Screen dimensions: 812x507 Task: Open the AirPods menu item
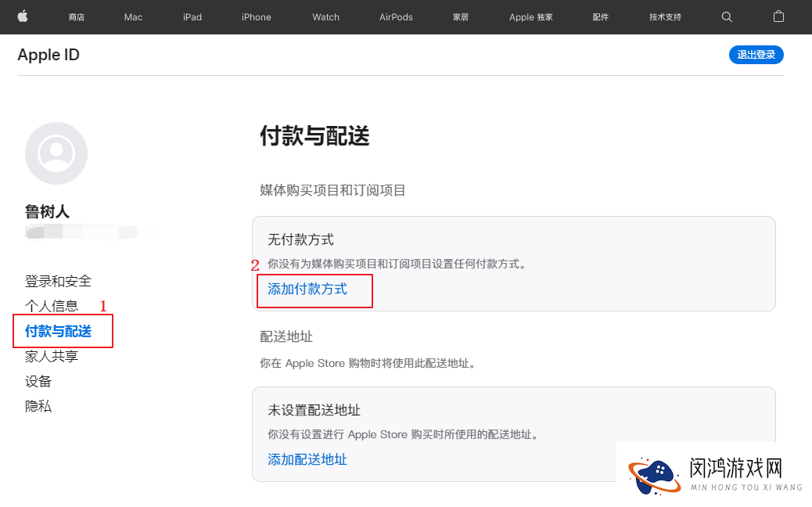coord(396,17)
